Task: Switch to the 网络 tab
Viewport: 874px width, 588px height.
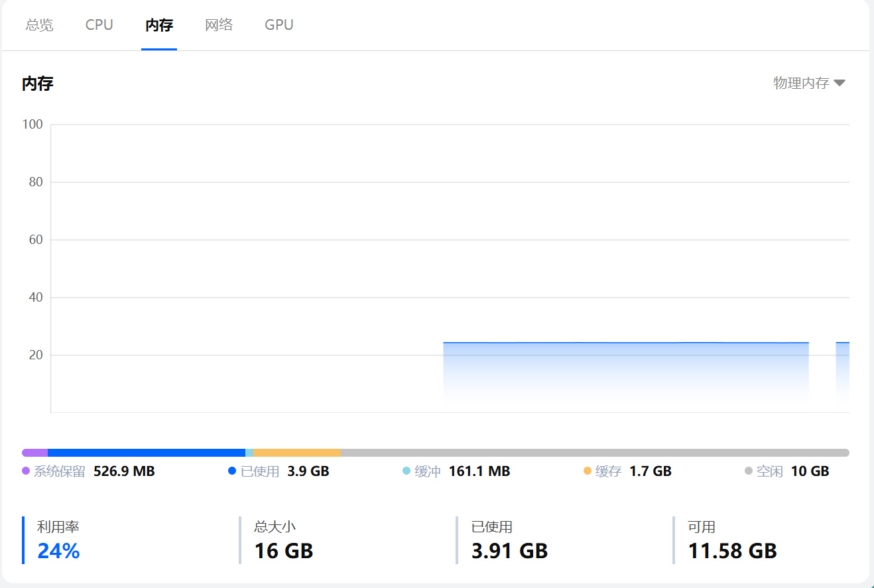Action: pyautogui.click(x=219, y=25)
